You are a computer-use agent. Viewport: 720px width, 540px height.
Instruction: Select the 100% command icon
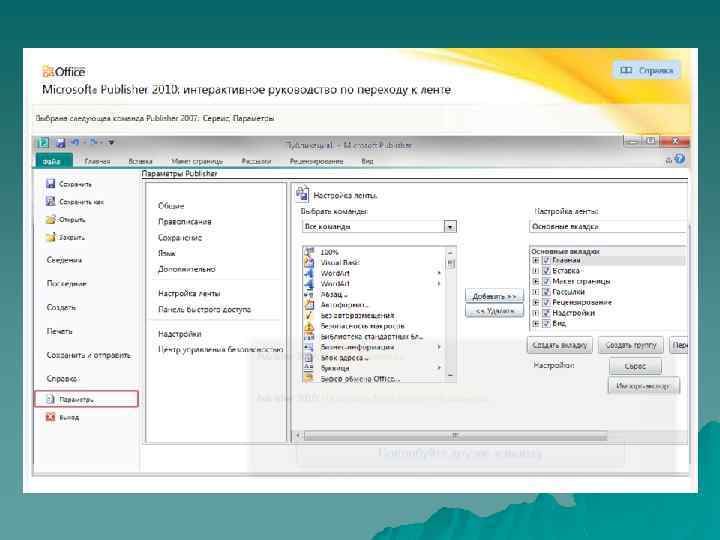click(x=309, y=252)
